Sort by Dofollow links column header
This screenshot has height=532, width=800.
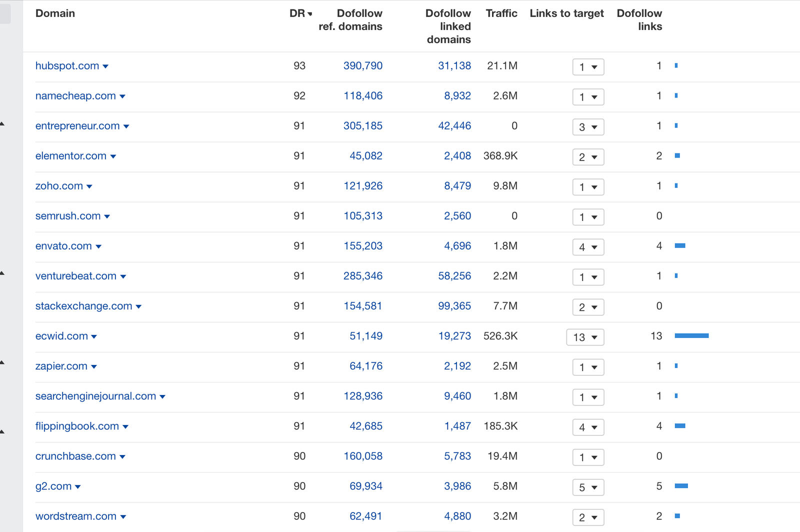pos(639,20)
